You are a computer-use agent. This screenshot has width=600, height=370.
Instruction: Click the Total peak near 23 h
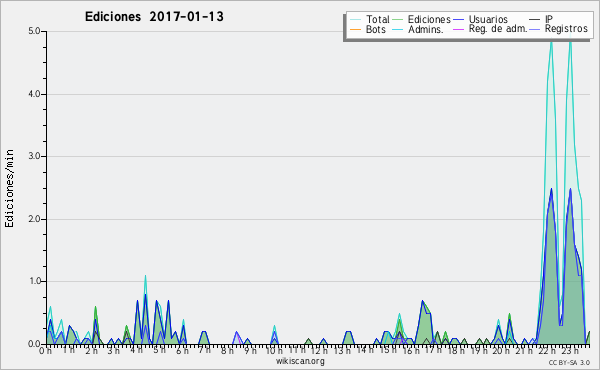(x=571, y=39)
